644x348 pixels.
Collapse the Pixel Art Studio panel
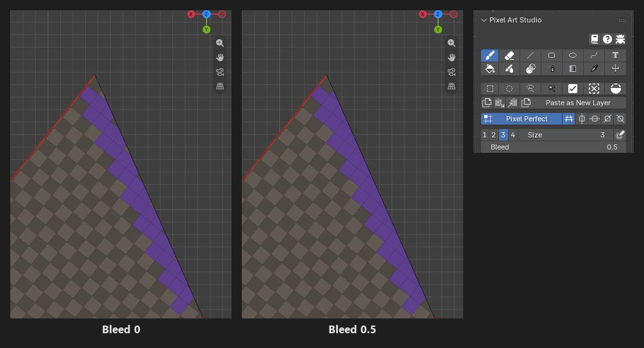(x=484, y=20)
